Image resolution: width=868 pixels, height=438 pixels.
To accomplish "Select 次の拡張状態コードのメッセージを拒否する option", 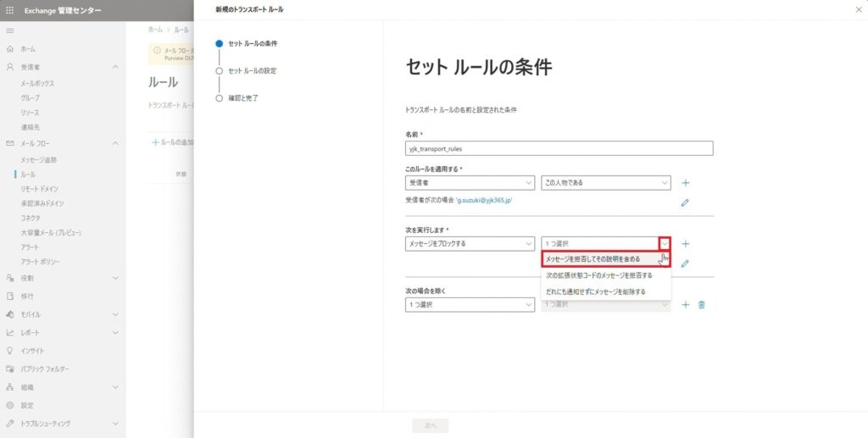I will (606, 275).
